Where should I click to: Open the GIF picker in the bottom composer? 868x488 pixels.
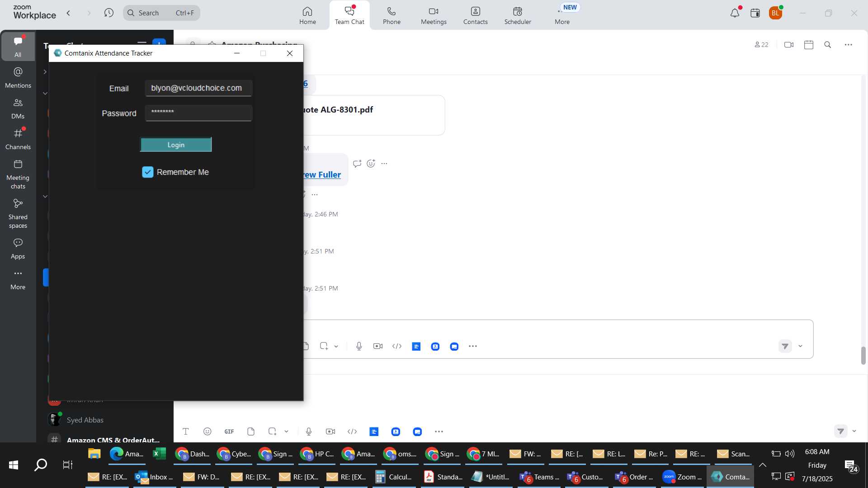point(229,432)
